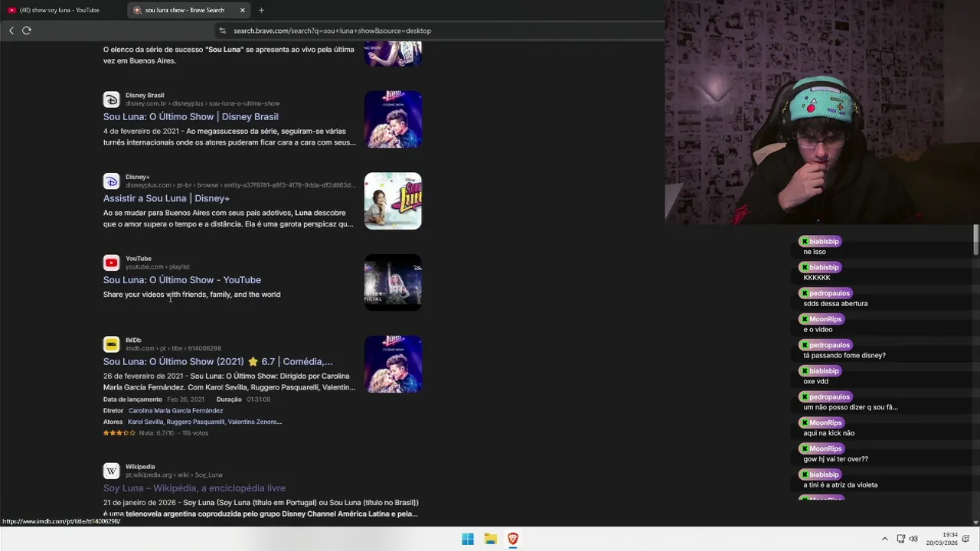Image resolution: width=980 pixels, height=551 pixels.
Task: Click director link 'Carolina María García Fernández'
Action: click(175, 411)
